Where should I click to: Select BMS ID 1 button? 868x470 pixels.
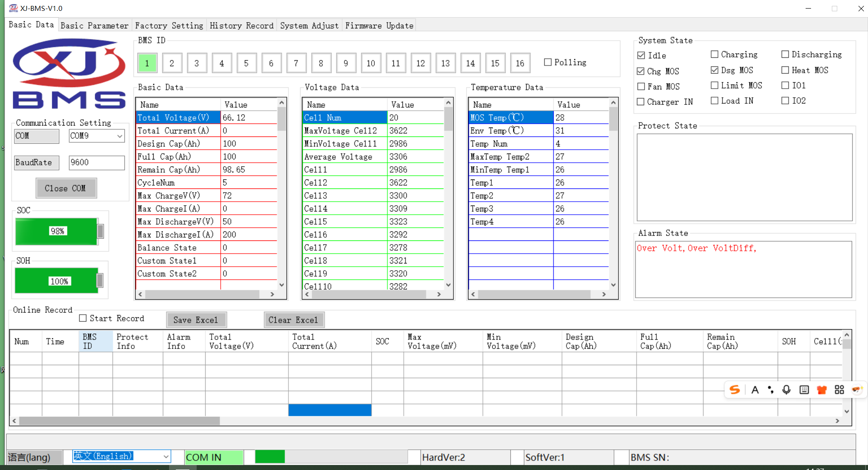coord(147,63)
